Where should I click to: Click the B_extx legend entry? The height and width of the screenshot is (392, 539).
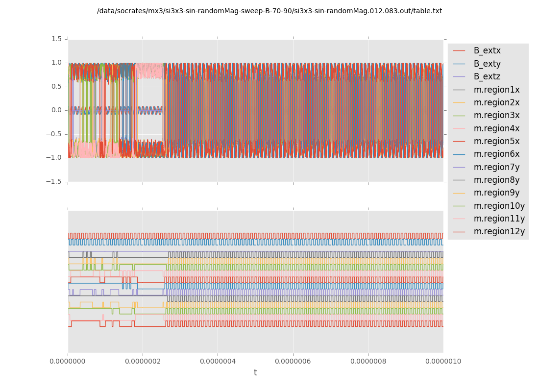pyautogui.click(x=487, y=51)
